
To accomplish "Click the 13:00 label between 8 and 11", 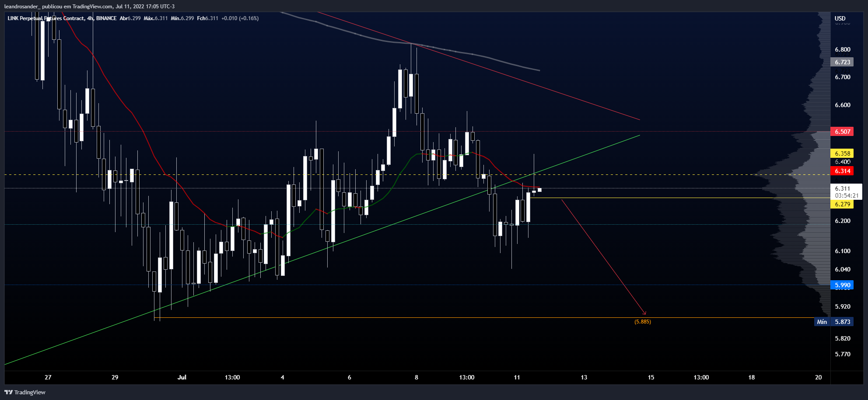I will coord(467,377).
